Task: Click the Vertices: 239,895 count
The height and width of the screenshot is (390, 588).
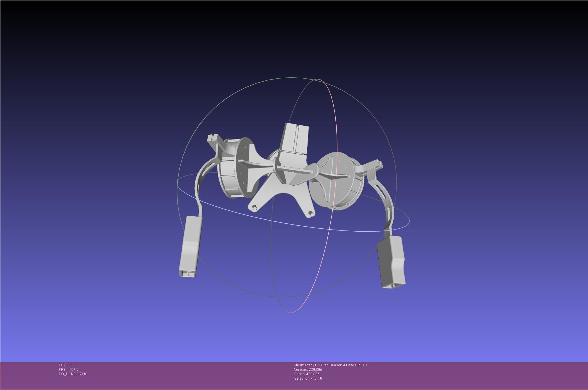Action: [308, 370]
